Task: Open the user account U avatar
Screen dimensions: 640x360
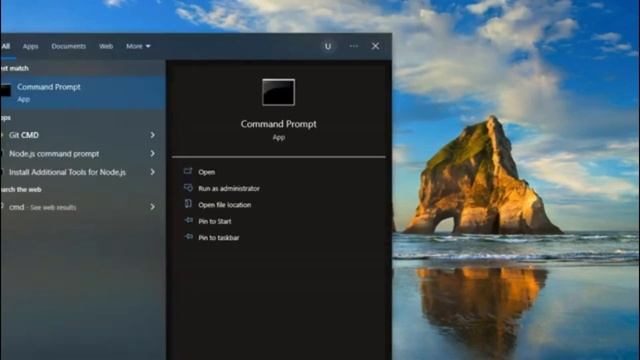Action: tap(328, 47)
